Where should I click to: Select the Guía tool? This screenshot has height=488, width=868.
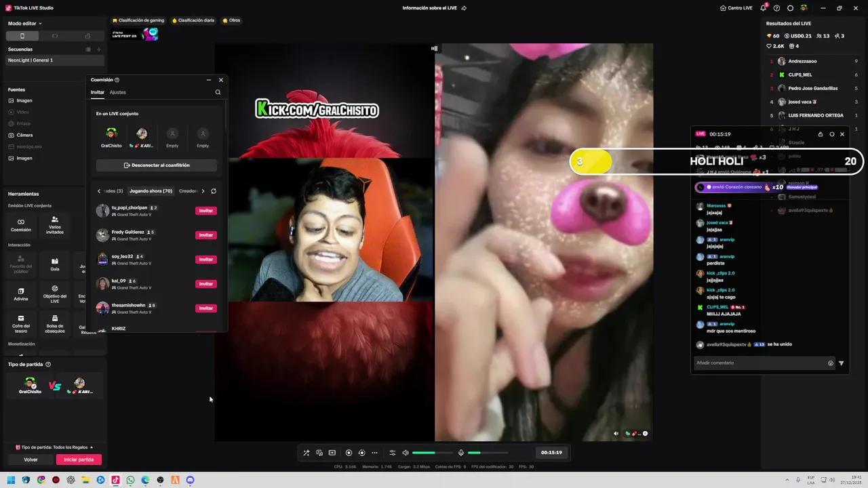coord(54,264)
